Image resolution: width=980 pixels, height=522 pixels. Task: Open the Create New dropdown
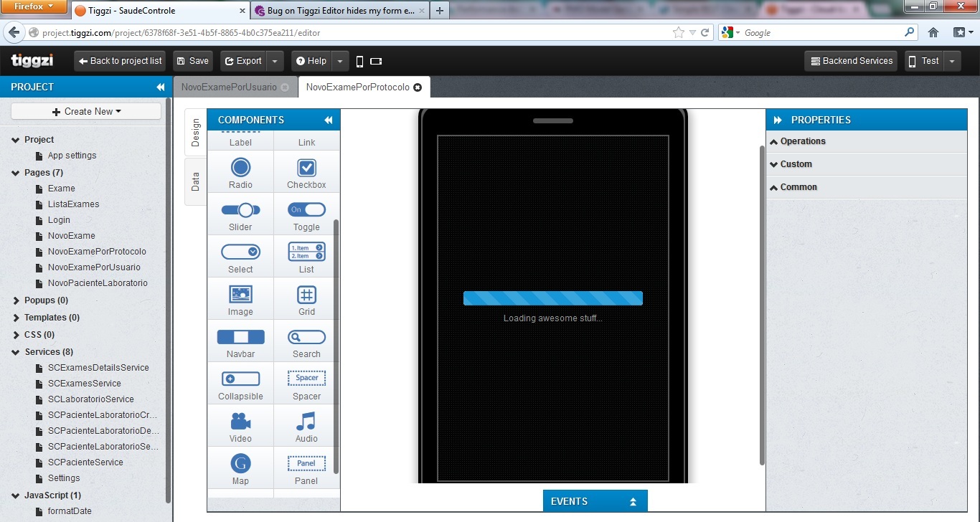click(x=86, y=111)
